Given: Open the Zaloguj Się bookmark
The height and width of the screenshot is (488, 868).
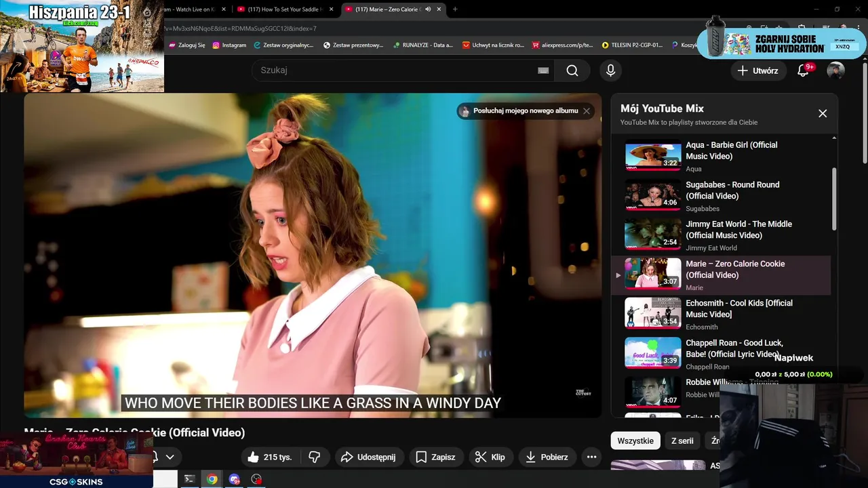Looking at the screenshot, I should (x=186, y=45).
